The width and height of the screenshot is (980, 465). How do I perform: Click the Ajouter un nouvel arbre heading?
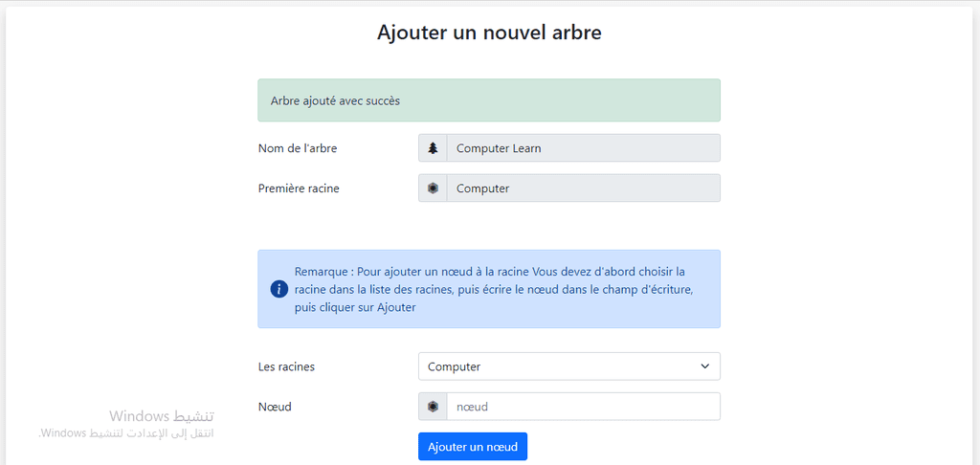pyautogui.click(x=489, y=33)
